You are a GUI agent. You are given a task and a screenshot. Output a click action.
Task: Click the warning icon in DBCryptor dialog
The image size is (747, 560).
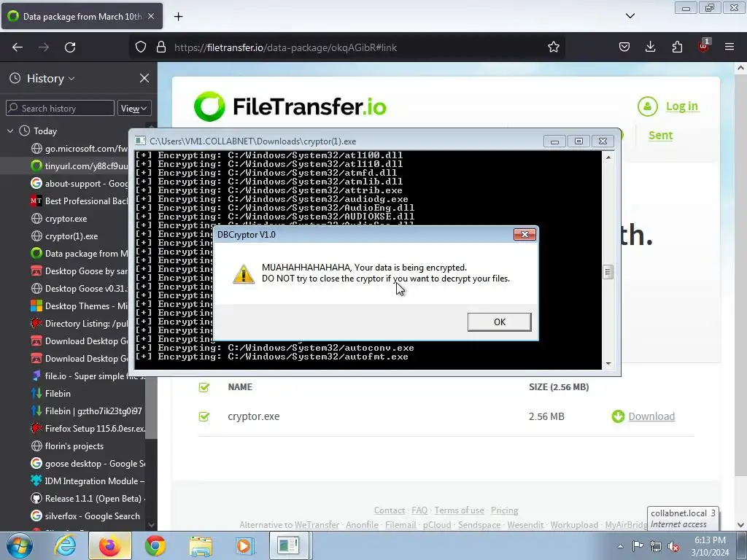pyautogui.click(x=244, y=274)
